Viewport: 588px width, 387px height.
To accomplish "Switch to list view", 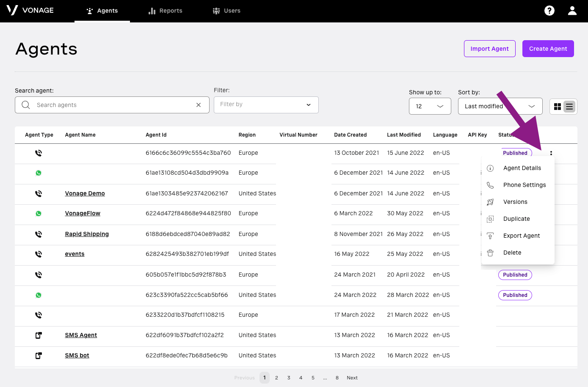I will pyautogui.click(x=569, y=107).
